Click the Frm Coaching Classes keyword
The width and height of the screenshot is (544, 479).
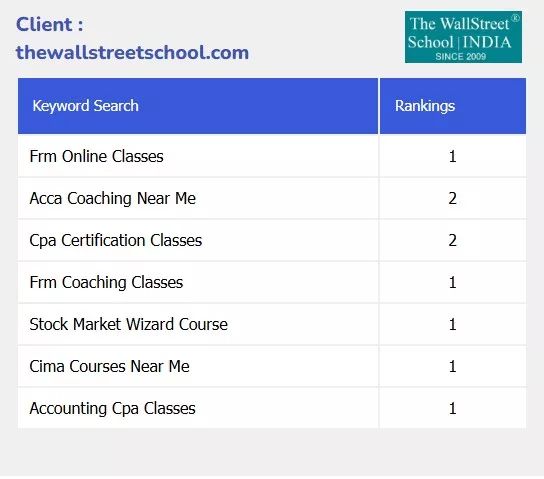tap(106, 282)
